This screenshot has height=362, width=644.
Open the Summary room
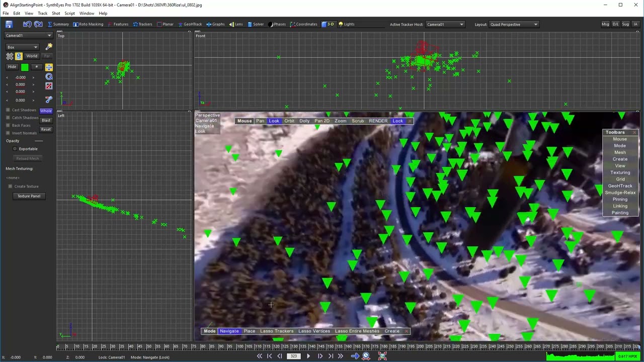tap(58, 24)
